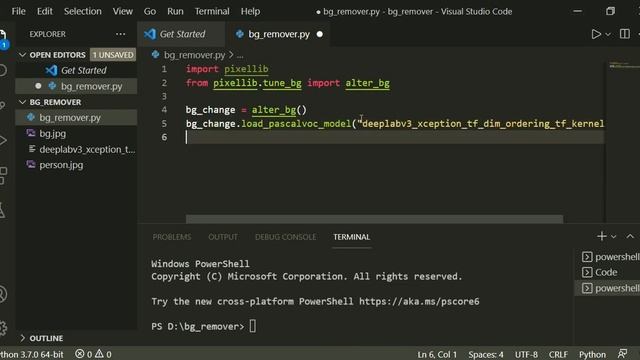Open notifications feedback icon in status bar
The image size is (640, 360).
(x=622, y=354)
